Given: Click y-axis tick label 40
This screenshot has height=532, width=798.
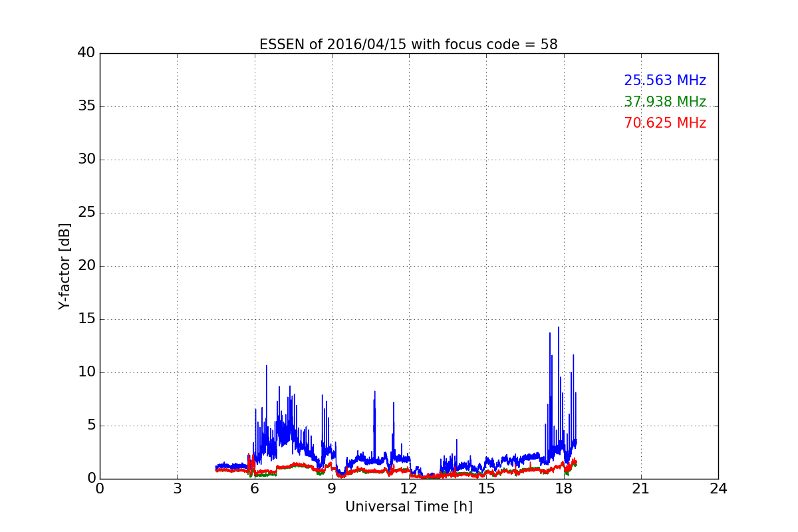Looking at the screenshot, I should (x=86, y=53).
